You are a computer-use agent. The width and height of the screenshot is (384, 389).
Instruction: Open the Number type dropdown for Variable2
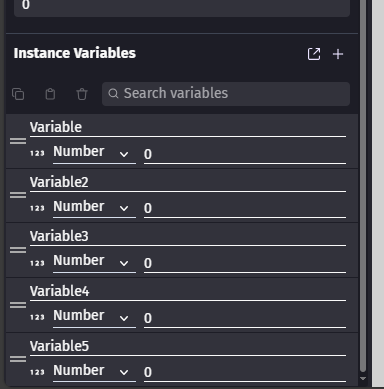coord(94,208)
